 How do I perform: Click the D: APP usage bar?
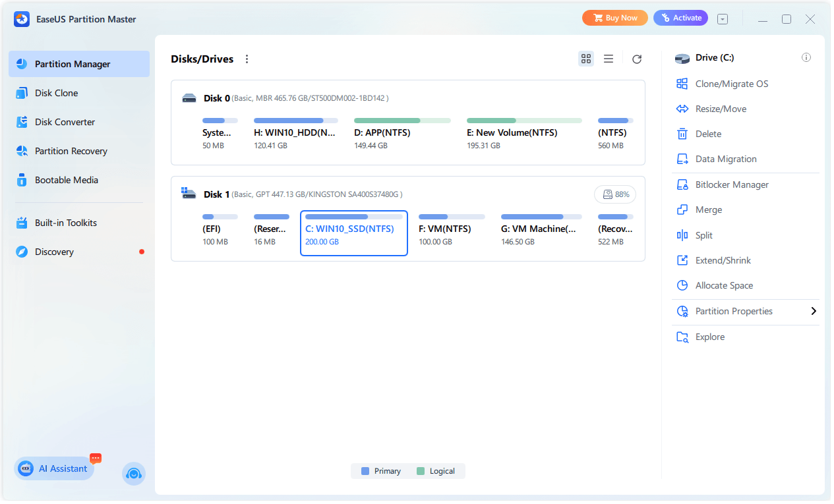tap(402, 121)
